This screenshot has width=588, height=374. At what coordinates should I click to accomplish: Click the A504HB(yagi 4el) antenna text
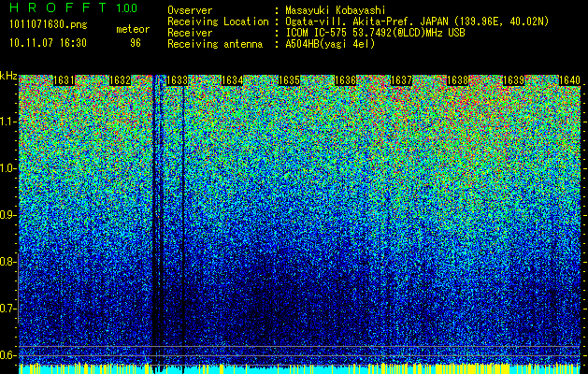click(330, 44)
